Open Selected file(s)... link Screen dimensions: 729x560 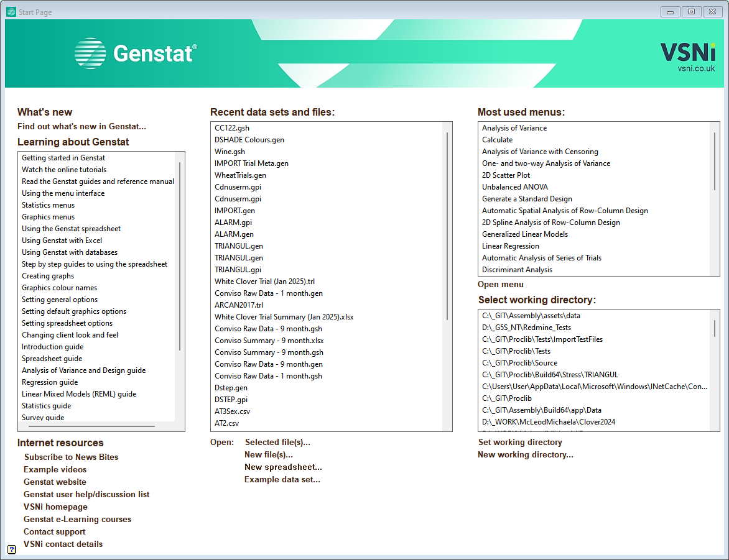coord(277,442)
